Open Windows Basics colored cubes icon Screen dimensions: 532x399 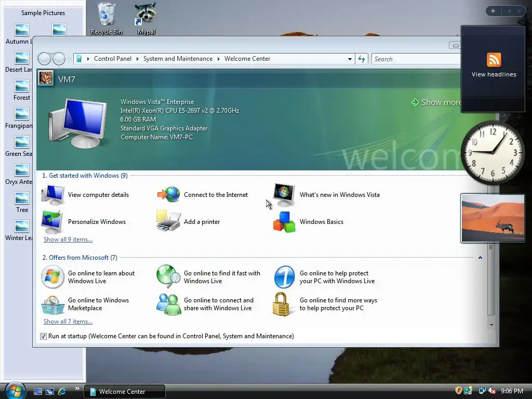click(284, 222)
